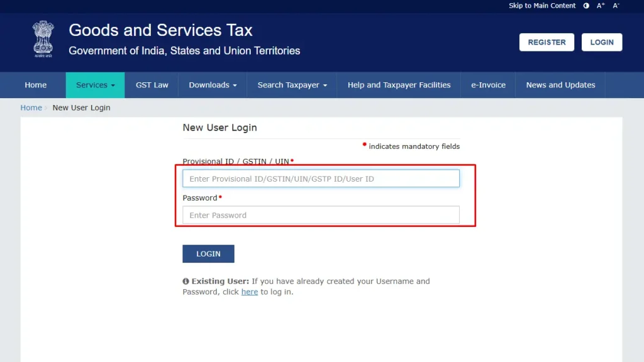Click the Existing User info icon
The image size is (644, 362).
pos(186,281)
